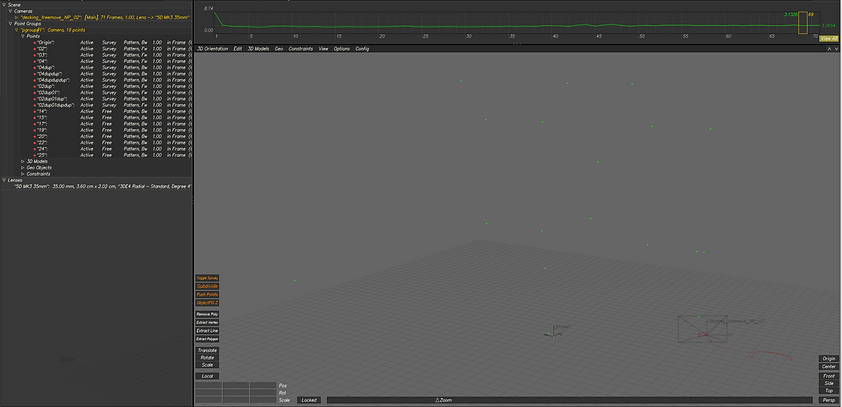The image size is (842, 407).
Task: Click the Origin view button
Action: click(829, 359)
